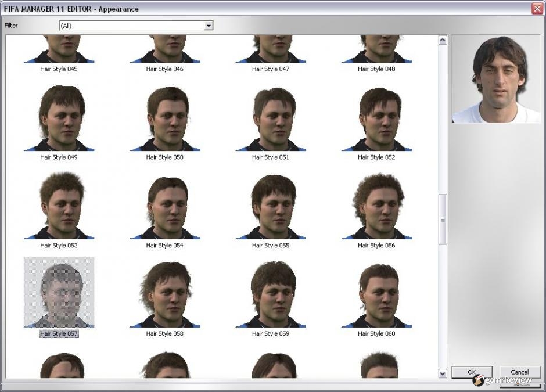Click the Cancel button
This screenshot has width=546, height=392.
pyautogui.click(x=519, y=372)
